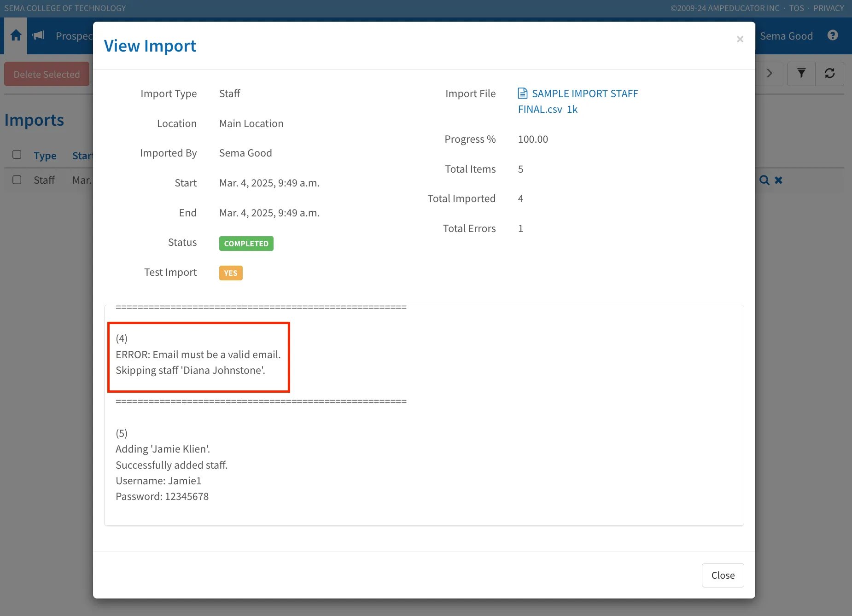
Task: Click the 'Successfully added staff.' log line
Action: 171,465
